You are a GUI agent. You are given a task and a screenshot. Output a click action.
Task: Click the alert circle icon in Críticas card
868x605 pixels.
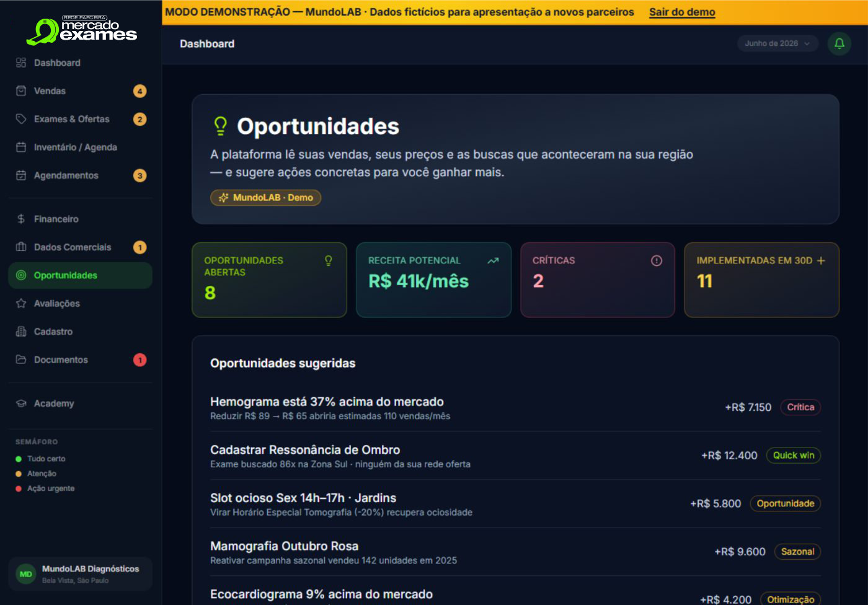coord(657,260)
